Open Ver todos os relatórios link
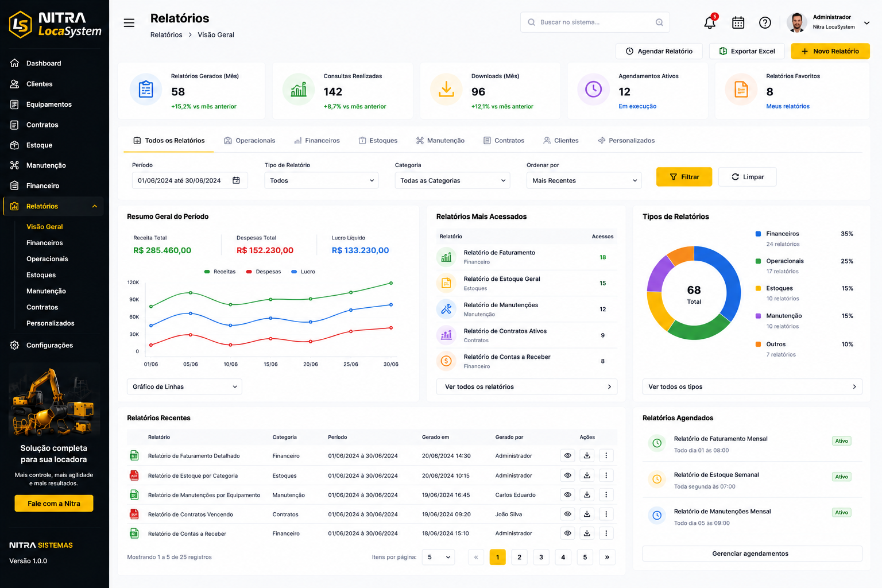The width and height of the screenshot is (882, 588). click(527, 387)
